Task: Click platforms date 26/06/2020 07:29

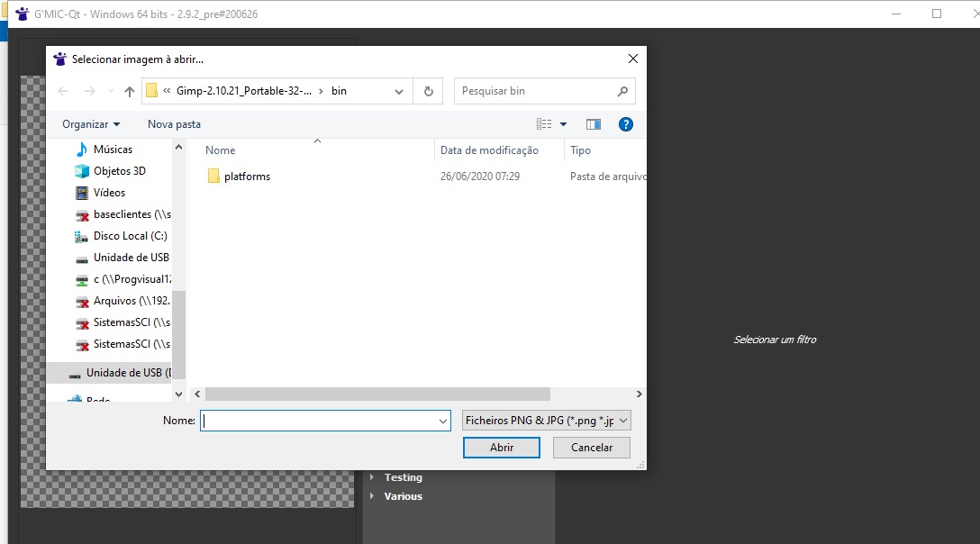Action: (479, 177)
